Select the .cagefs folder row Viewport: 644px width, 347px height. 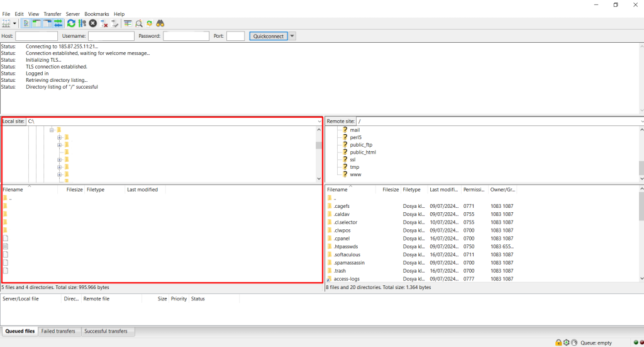(x=421, y=206)
